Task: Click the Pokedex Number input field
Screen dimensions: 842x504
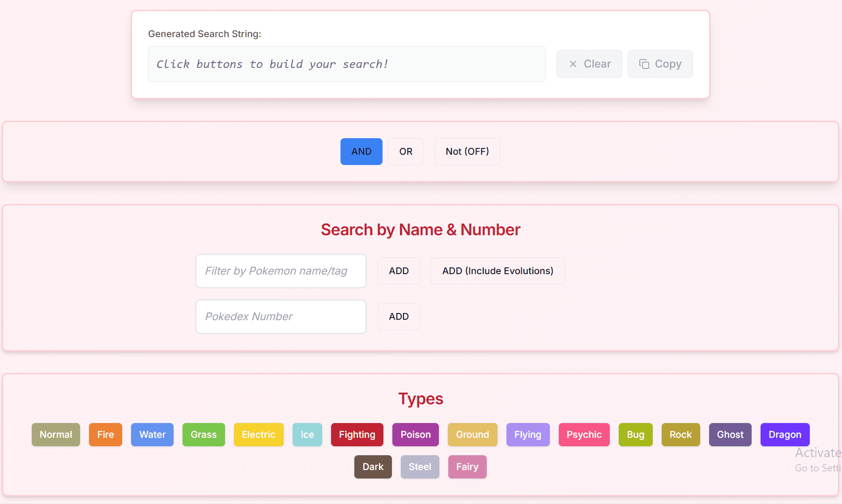Action: (x=281, y=316)
